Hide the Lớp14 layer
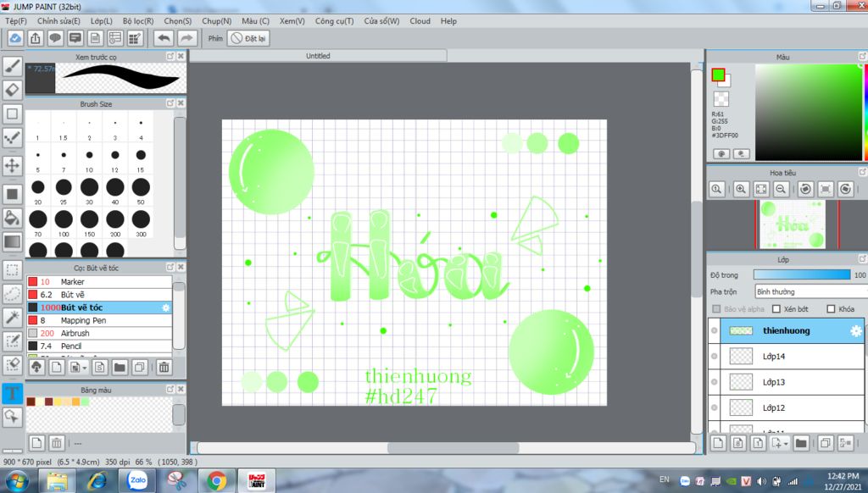The image size is (868, 493). [714, 356]
